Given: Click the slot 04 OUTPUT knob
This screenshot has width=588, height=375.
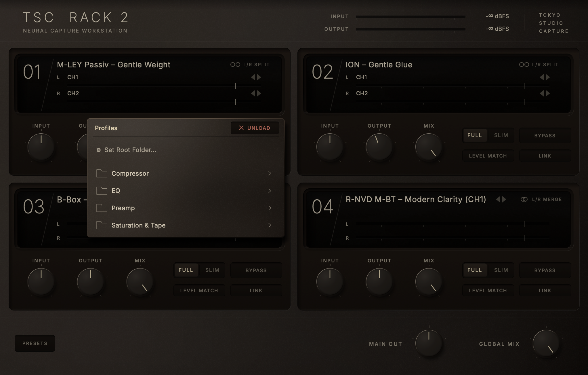Looking at the screenshot, I should click(x=379, y=281).
